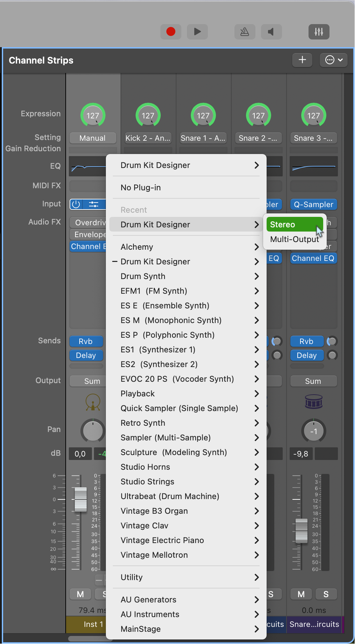Expand EFM1 (FM Synth) submenu
This screenshot has height=644, width=355.
(x=186, y=291)
